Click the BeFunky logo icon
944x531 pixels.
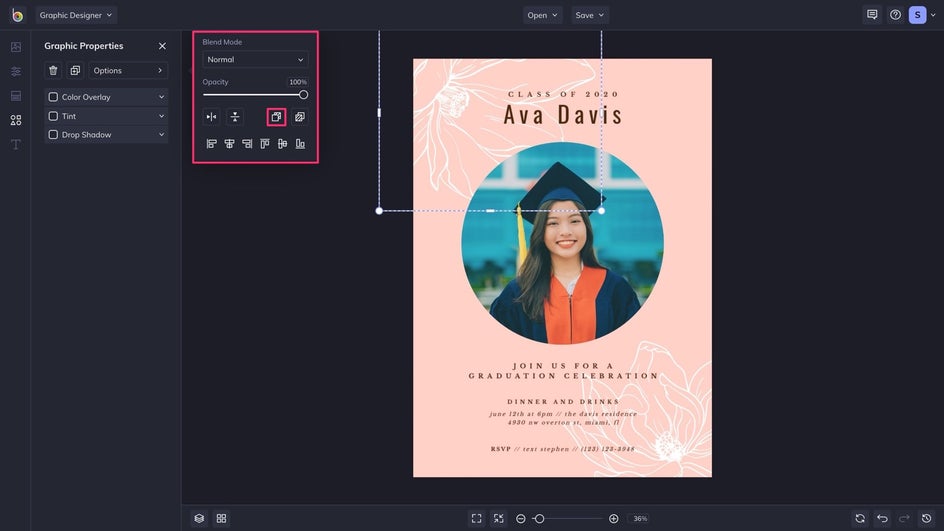[x=17, y=15]
